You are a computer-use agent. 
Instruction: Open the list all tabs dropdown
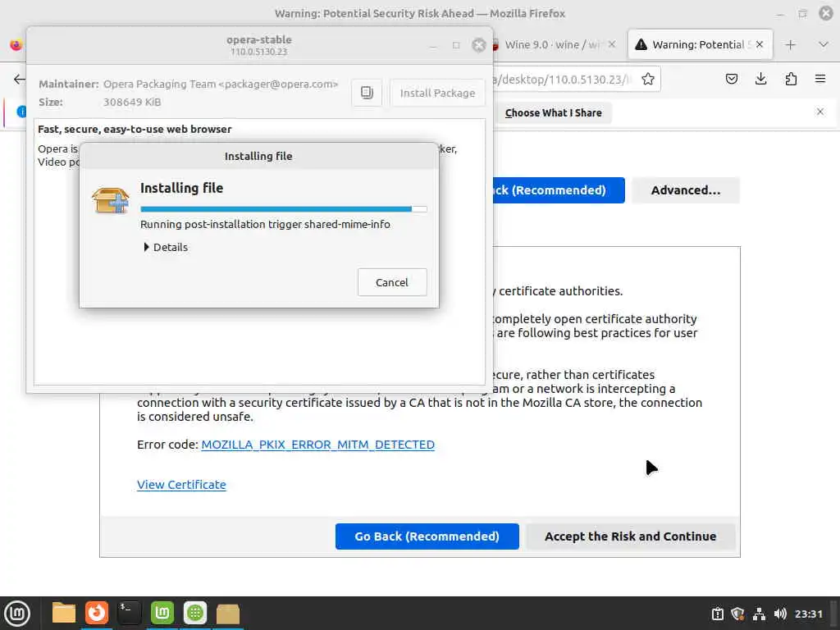pyautogui.click(x=824, y=44)
